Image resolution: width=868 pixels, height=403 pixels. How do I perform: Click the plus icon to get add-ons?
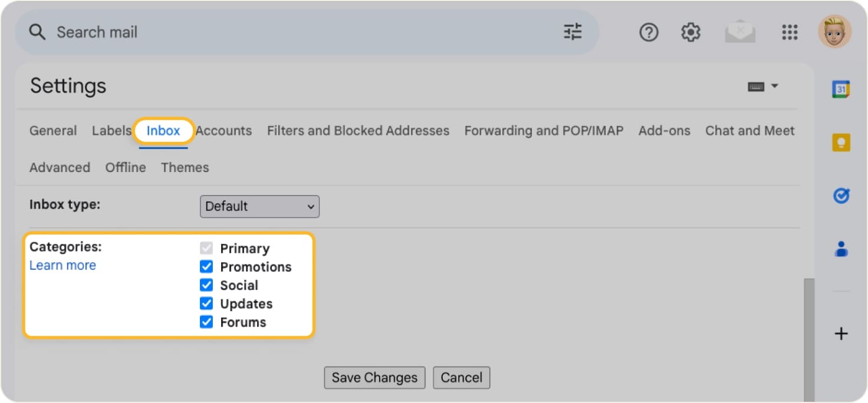tap(841, 334)
